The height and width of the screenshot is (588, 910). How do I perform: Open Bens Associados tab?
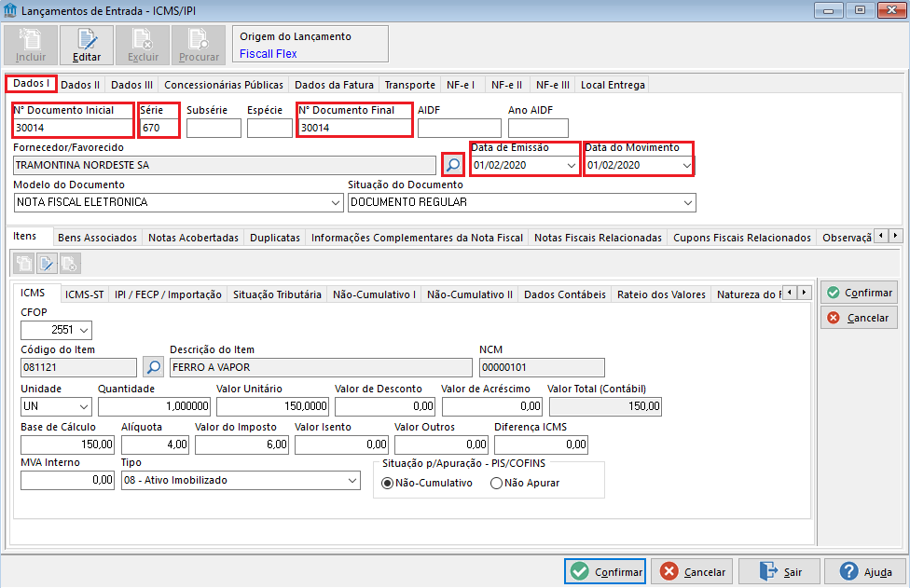pyautogui.click(x=98, y=238)
